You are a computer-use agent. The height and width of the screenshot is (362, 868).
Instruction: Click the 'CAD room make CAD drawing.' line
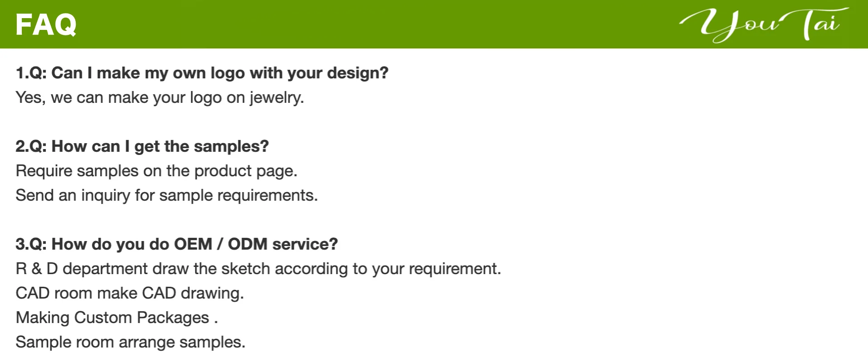(x=130, y=293)
